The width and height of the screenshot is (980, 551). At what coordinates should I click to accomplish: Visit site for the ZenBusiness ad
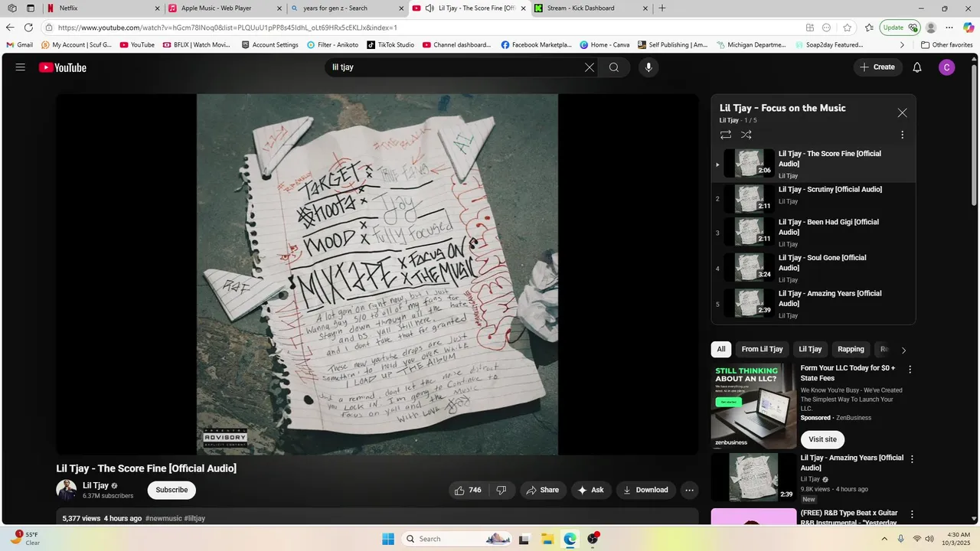click(x=822, y=439)
